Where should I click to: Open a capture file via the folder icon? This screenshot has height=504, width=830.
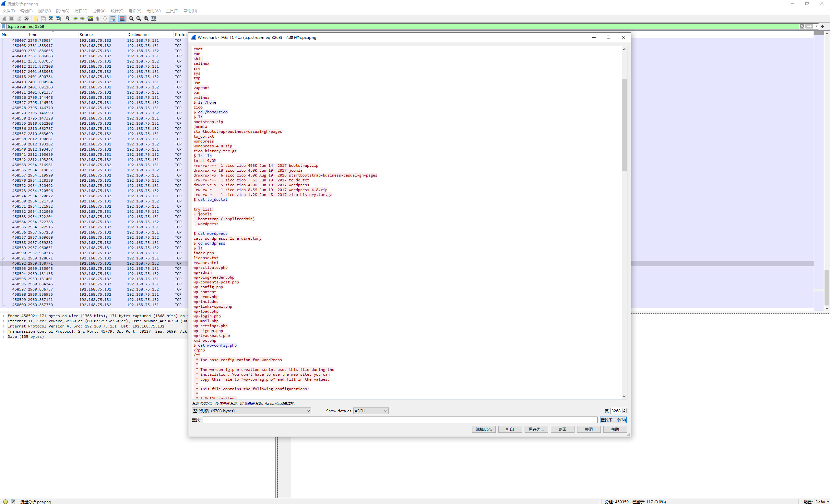click(x=36, y=18)
